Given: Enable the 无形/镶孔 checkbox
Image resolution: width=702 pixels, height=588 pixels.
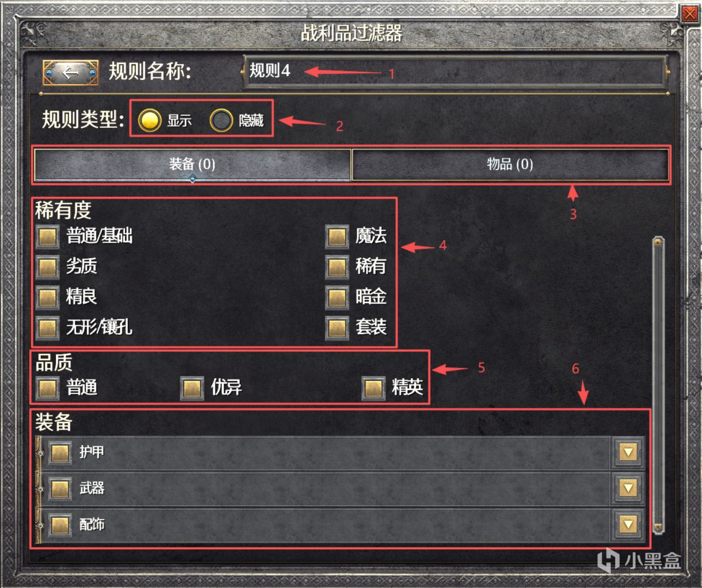Looking at the screenshot, I should pyautogui.click(x=48, y=328).
